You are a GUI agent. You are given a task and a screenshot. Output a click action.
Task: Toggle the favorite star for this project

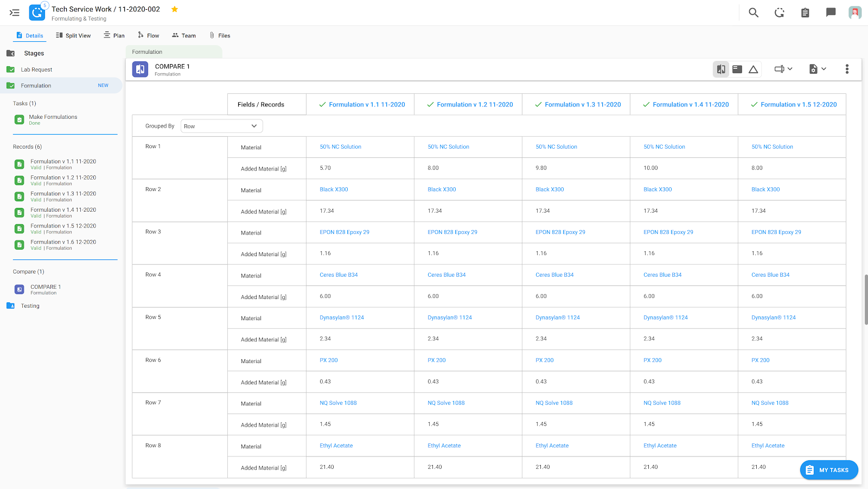click(x=175, y=9)
